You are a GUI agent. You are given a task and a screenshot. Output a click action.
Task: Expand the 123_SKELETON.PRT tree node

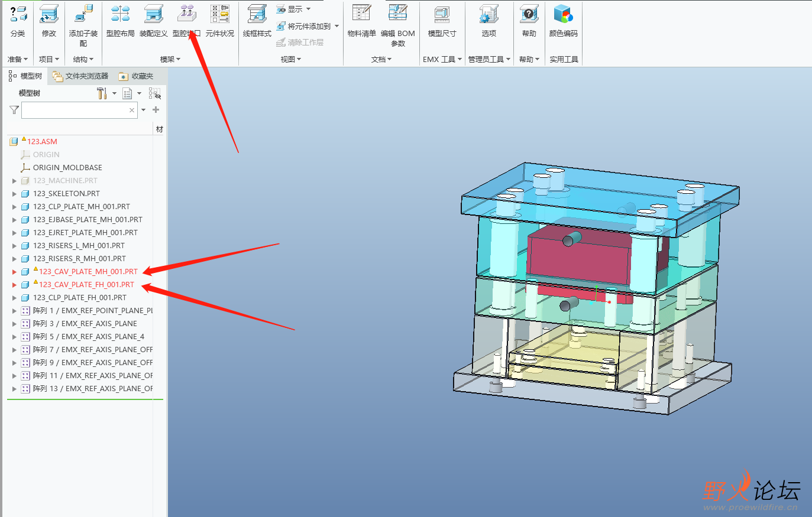pos(14,194)
